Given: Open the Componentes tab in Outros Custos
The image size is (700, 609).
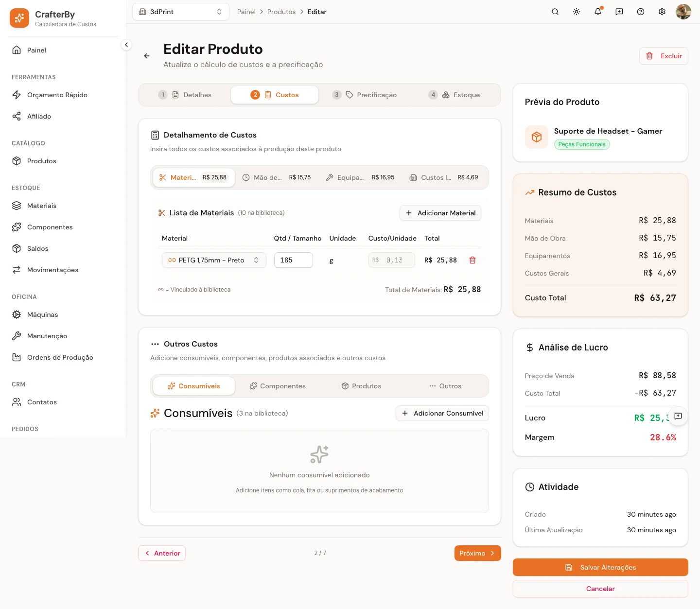Looking at the screenshot, I should (x=278, y=386).
